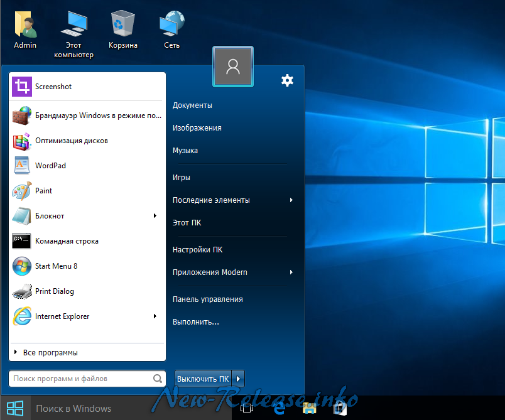Screen dimensions: 505x420
Task: Click the search magnifier icon
Action: (x=158, y=379)
